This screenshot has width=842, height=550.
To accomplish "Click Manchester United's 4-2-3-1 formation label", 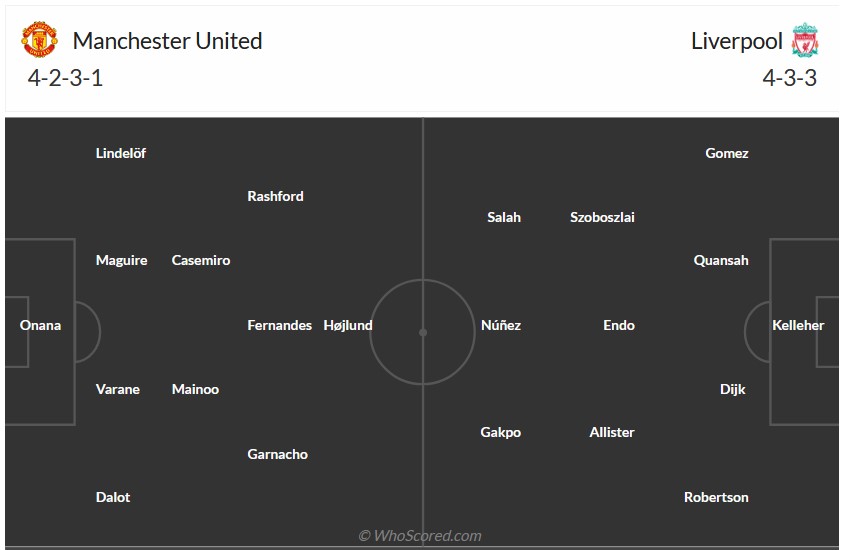I will click(x=66, y=78).
